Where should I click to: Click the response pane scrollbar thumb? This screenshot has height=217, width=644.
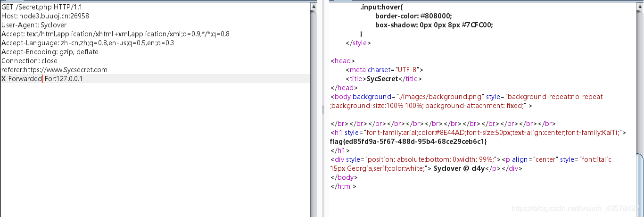click(639, 184)
